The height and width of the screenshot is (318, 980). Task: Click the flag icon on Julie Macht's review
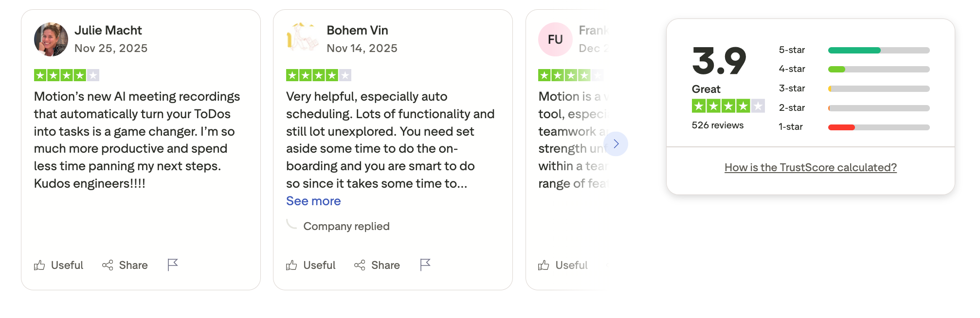tap(172, 265)
